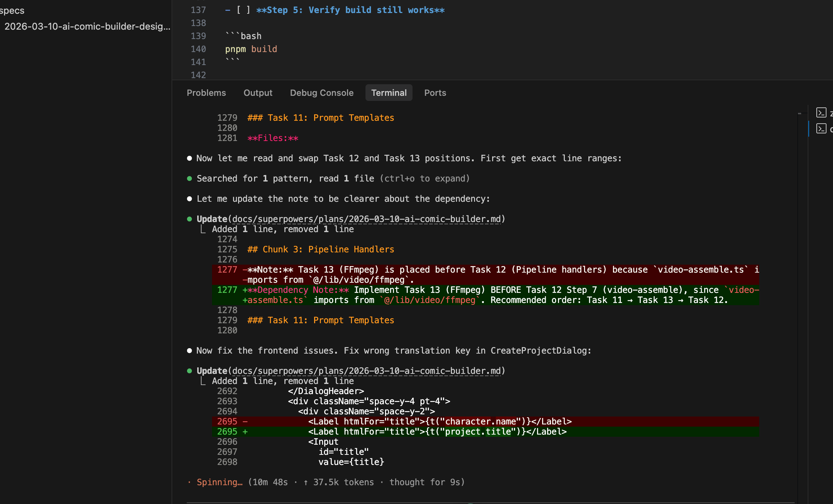The width and height of the screenshot is (833, 504).
Task: Click the pnpm build command text
Action: (251, 49)
